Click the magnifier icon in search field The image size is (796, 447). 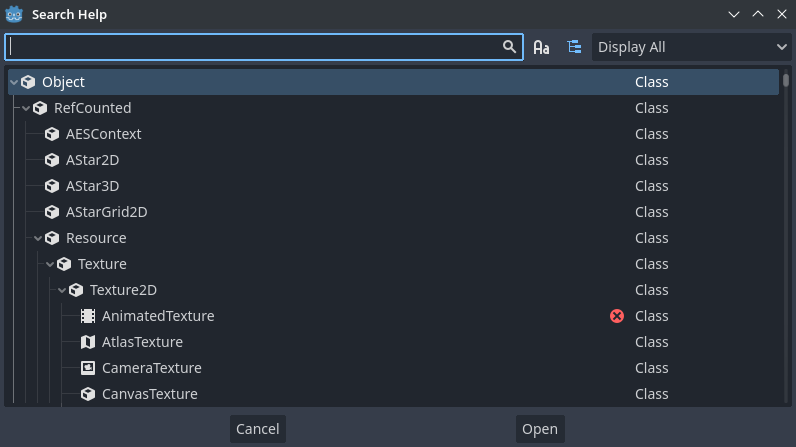(x=509, y=47)
